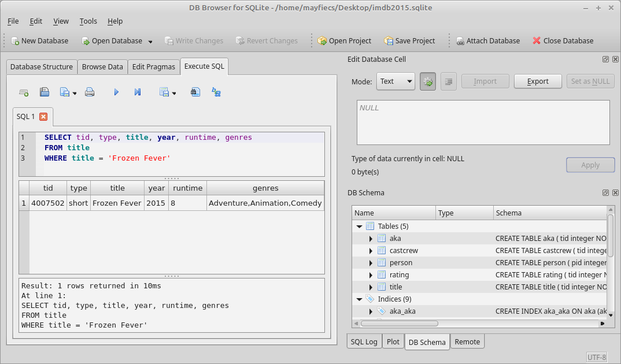Collapse the Tables branch in DB Schema
This screenshot has height=364, width=621.
click(x=360, y=226)
